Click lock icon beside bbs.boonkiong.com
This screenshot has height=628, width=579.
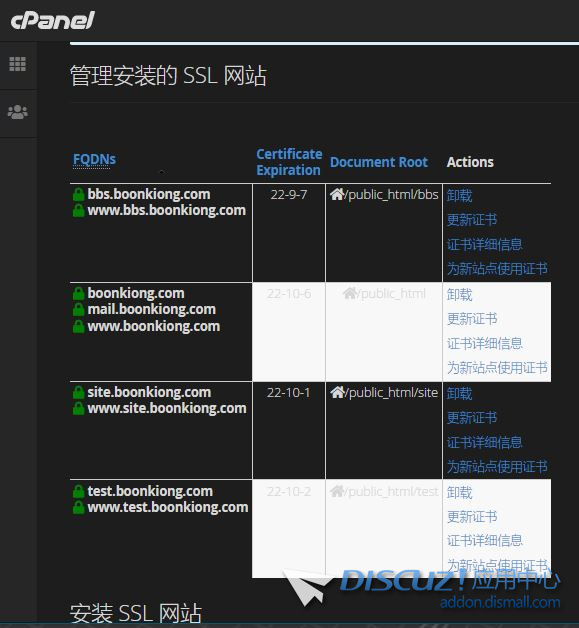(x=78, y=194)
